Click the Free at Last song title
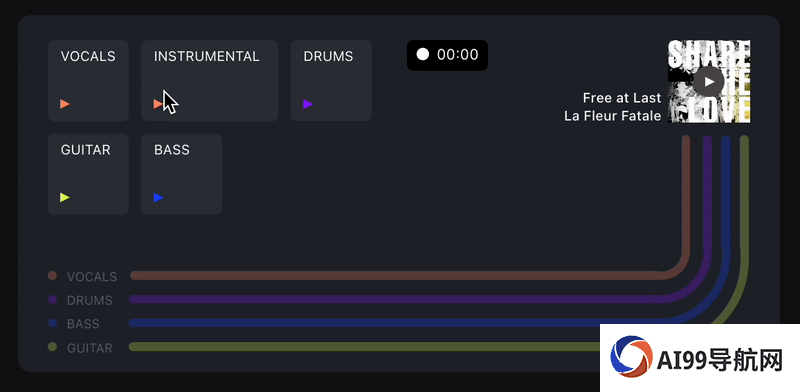This screenshot has height=392, width=800. pyautogui.click(x=622, y=97)
